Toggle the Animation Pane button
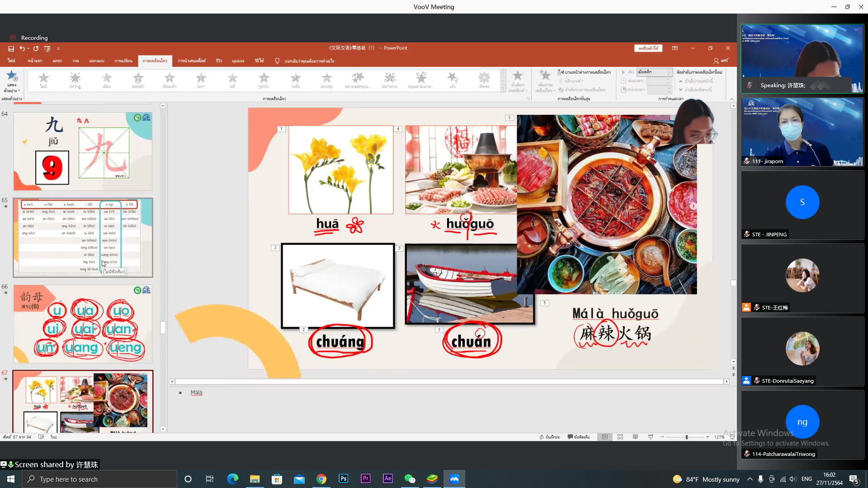This screenshot has height=488, width=868. click(584, 72)
